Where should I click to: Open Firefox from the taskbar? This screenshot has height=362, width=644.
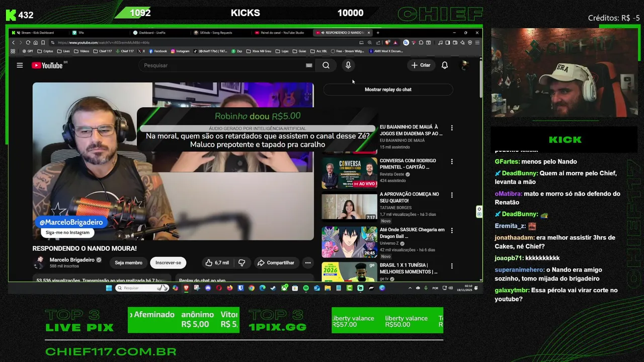coord(230,288)
